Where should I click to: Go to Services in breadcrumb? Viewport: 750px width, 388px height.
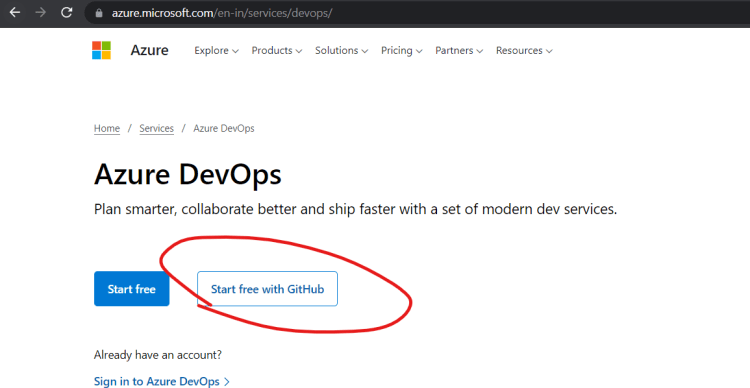point(156,128)
